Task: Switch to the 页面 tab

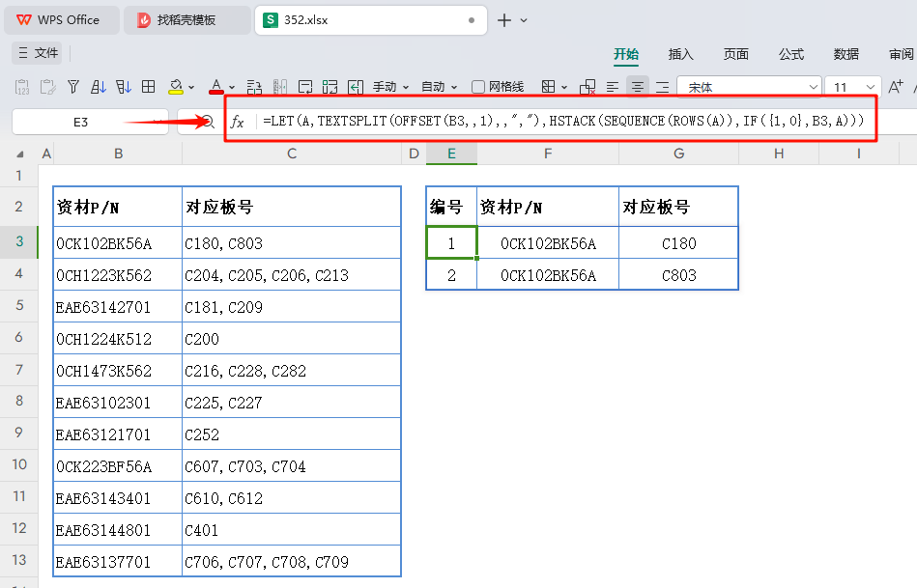Action: (x=735, y=54)
